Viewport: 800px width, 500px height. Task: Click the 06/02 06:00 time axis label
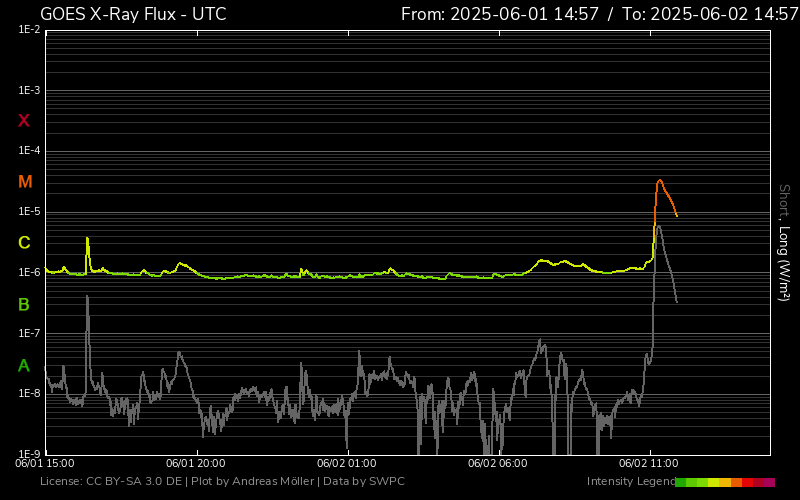point(497,463)
